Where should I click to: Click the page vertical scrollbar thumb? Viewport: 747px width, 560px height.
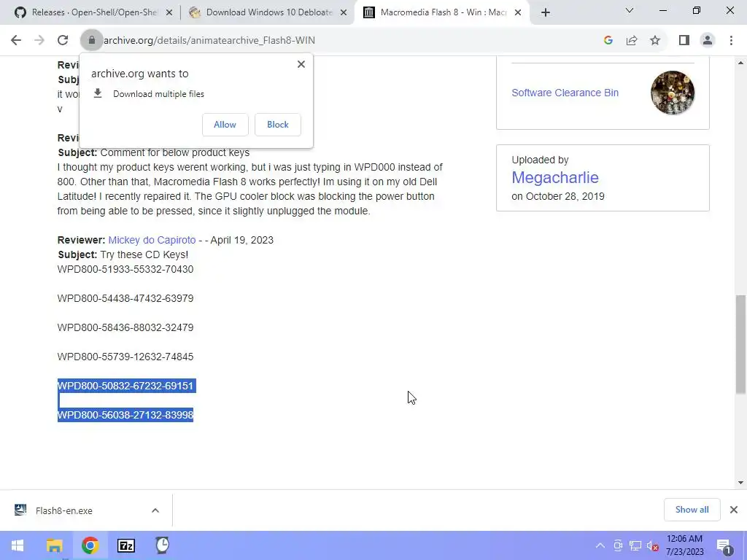pyautogui.click(x=740, y=344)
